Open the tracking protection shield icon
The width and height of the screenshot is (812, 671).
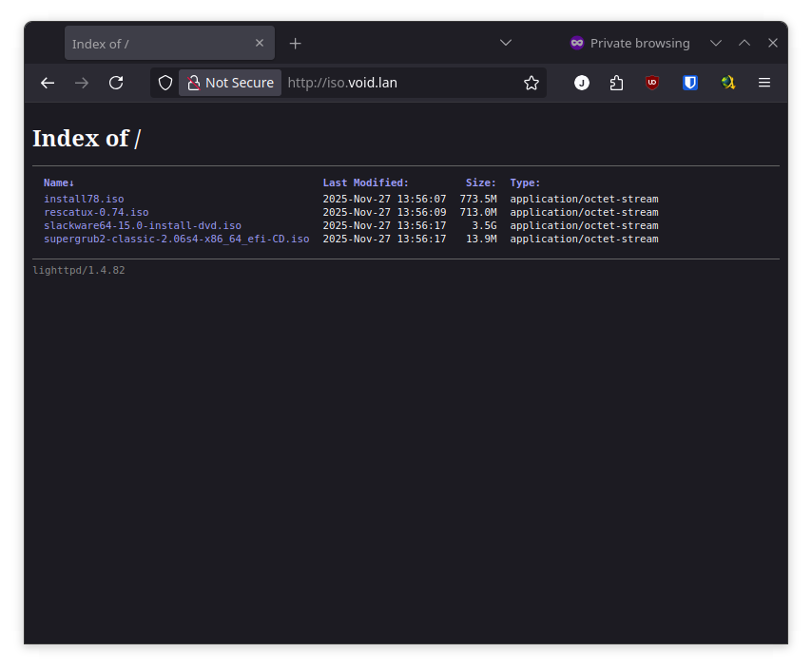click(x=165, y=83)
